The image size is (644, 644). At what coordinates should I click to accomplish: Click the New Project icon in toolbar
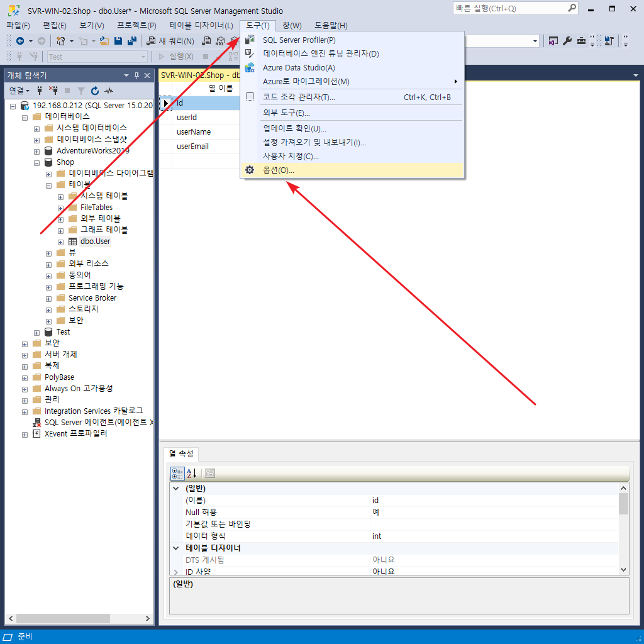pyautogui.click(x=61, y=41)
